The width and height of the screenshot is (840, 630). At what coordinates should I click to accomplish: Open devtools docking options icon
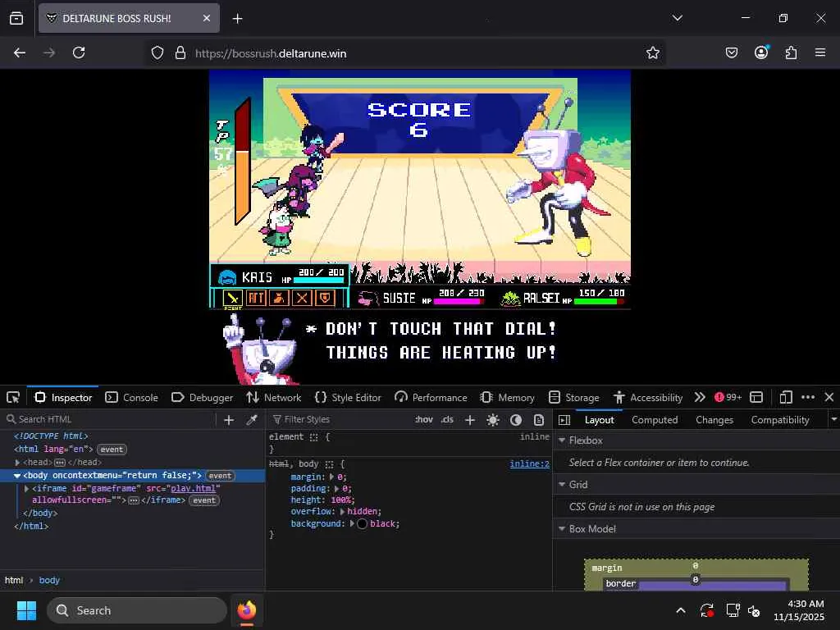(x=756, y=398)
